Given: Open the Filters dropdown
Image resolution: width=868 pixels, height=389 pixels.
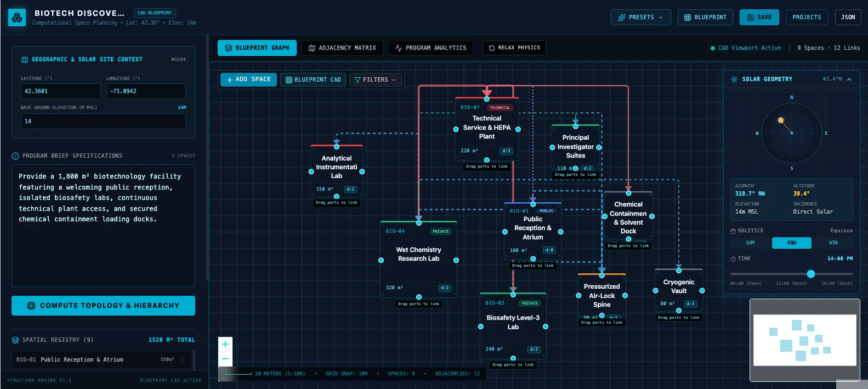Looking at the screenshot, I should click(x=376, y=80).
